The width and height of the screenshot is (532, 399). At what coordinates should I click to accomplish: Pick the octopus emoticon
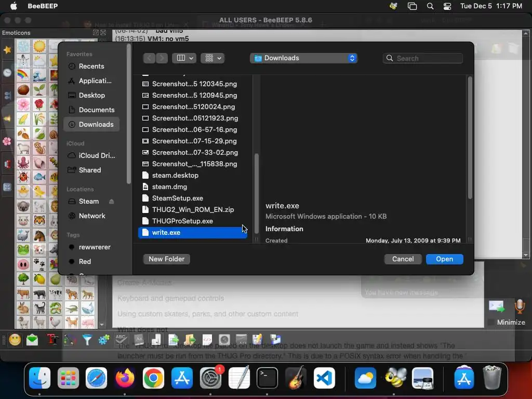pyautogui.click(x=23, y=163)
